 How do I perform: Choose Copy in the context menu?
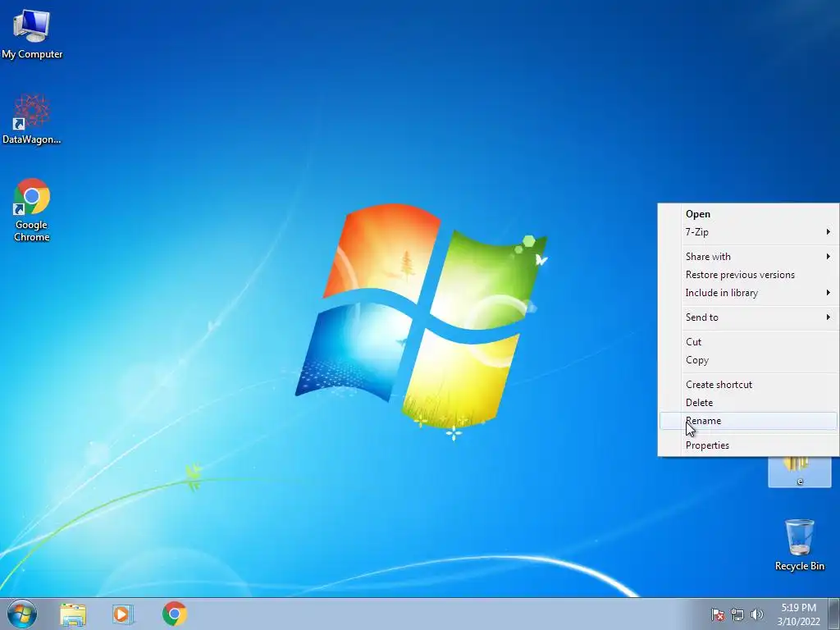point(748,360)
